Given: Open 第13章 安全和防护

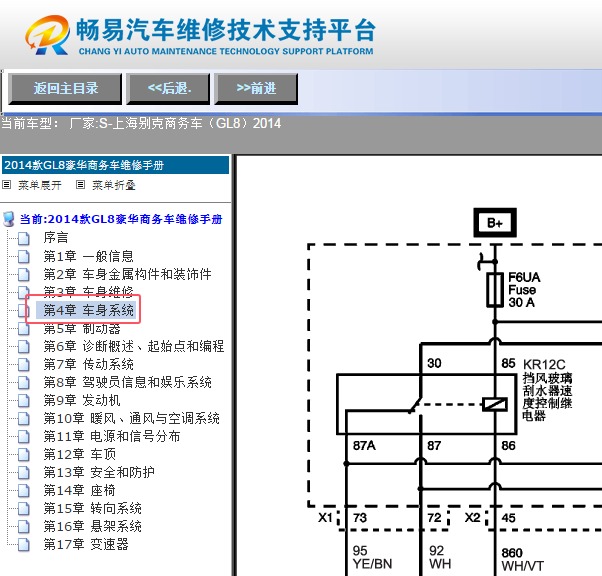Looking at the screenshot, I should click(x=99, y=472).
